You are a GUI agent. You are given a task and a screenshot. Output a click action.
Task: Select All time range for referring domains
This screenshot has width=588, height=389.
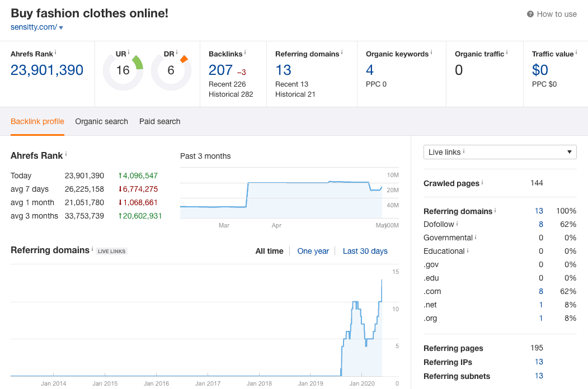click(269, 251)
